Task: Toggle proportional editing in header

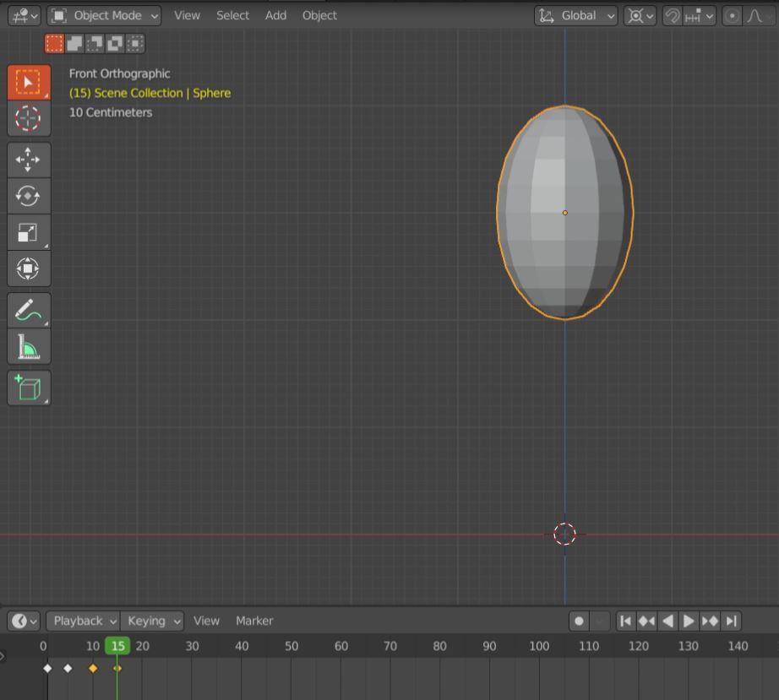Action: (x=733, y=16)
